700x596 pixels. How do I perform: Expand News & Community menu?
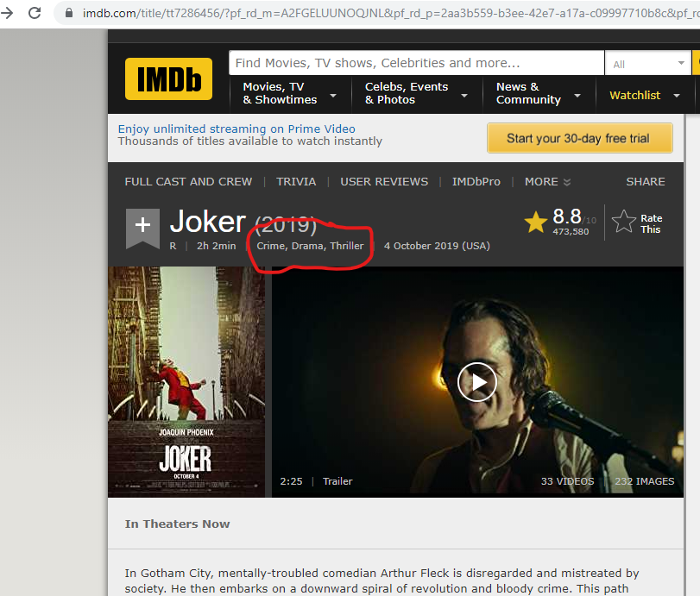(539, 94)
